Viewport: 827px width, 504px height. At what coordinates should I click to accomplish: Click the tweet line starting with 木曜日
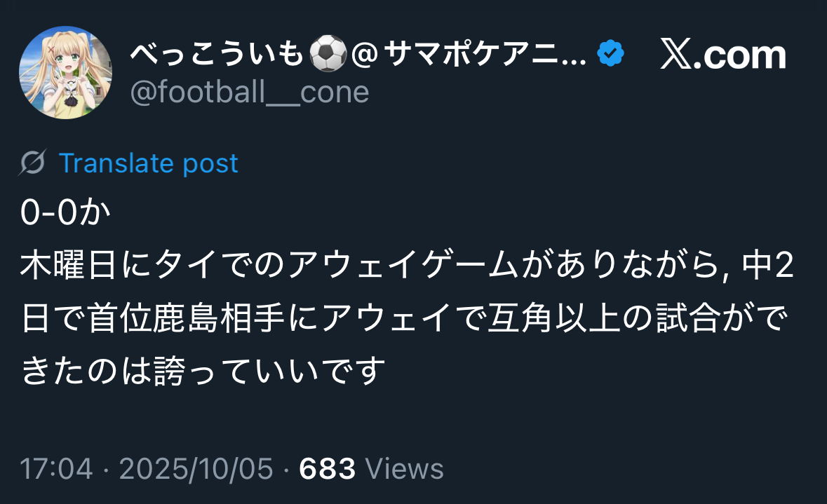click(x=351, y=267)
